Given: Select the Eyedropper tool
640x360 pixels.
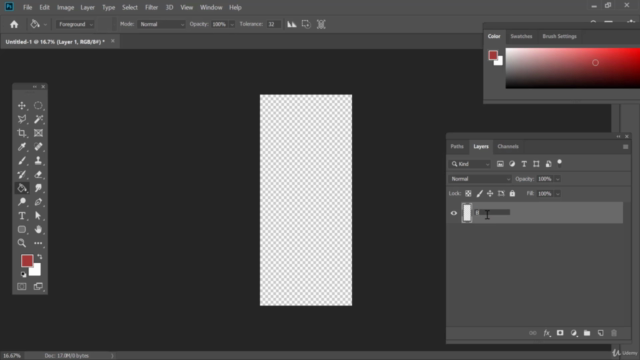Looking at the screenshot, I should pyautogui.click(x=22, y=147).
